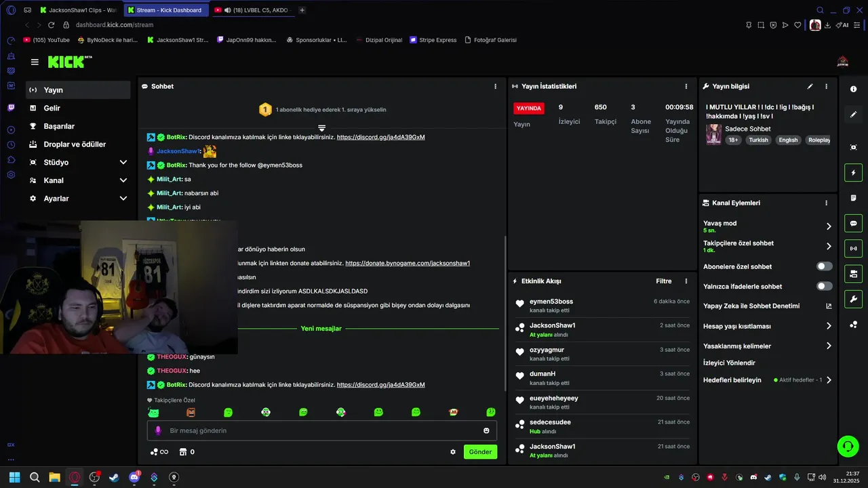The height and width of the screenshot is (488, 868).
Task: Open Takipçilere özel sohbet settings arrow
Action: 829,246
